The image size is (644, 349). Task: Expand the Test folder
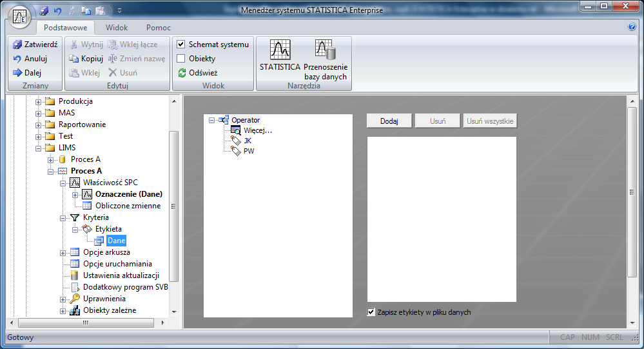coord(38,137)
